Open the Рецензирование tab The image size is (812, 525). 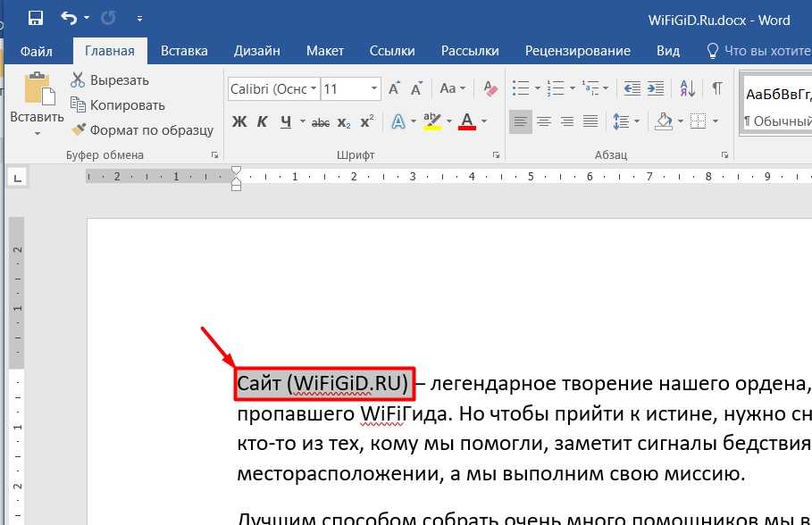[577, 51]
